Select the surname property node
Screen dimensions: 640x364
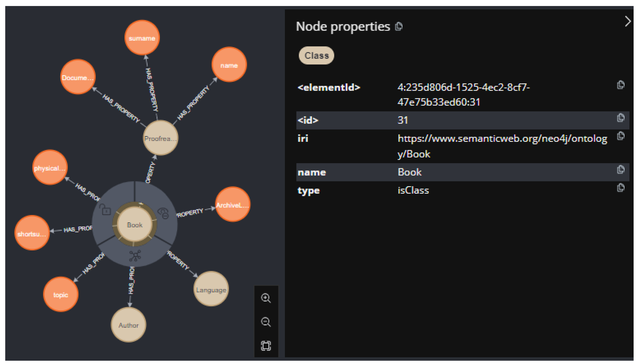(x=142, y=38)
